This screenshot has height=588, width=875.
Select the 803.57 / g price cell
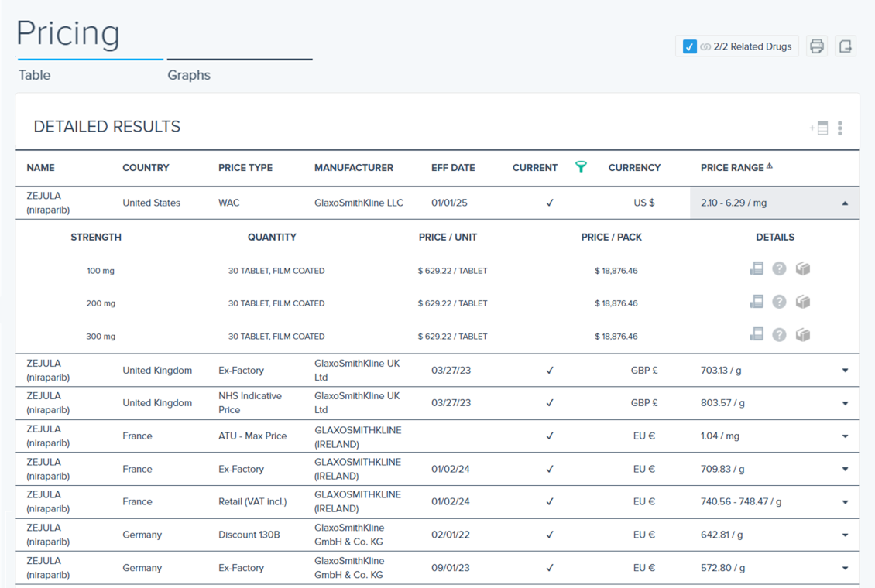click(x=722, y=402)
